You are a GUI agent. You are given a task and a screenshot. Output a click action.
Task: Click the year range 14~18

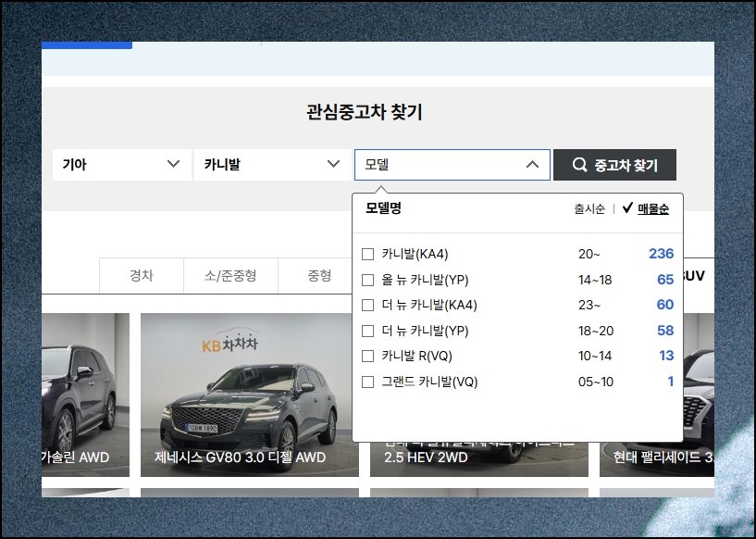point(595,280)
